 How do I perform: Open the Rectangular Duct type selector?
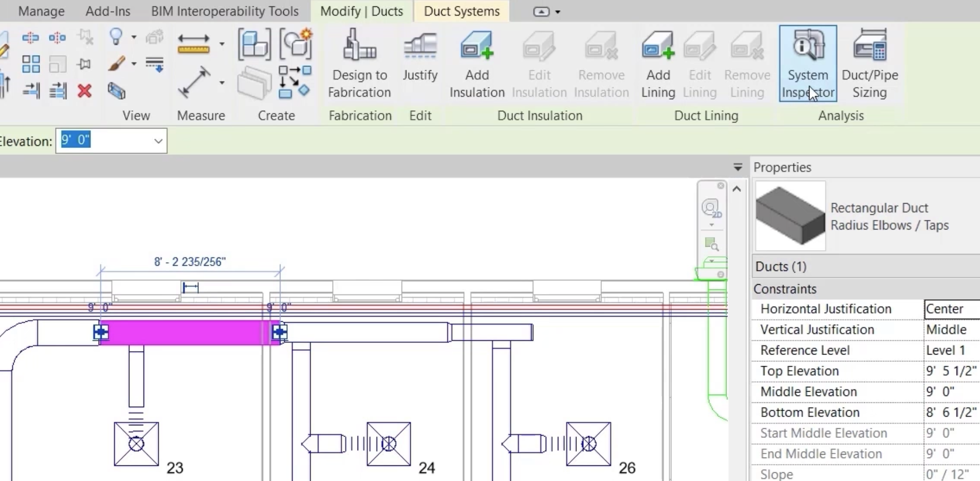pos(867,216)
